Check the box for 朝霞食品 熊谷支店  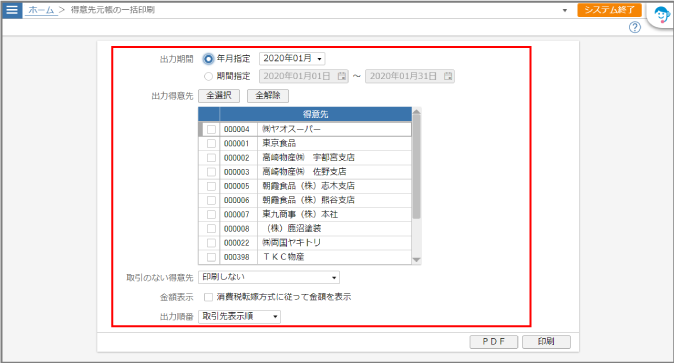pos(211,200)
